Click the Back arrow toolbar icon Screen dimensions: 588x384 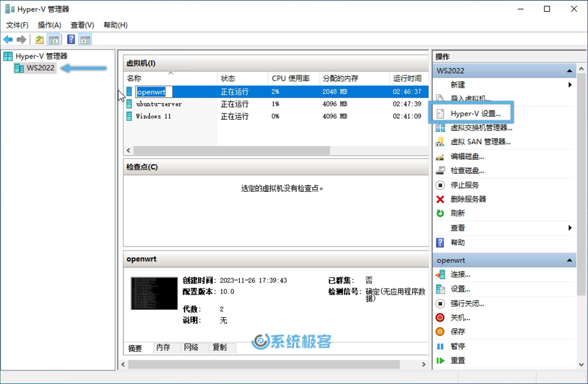coord(8,40)
